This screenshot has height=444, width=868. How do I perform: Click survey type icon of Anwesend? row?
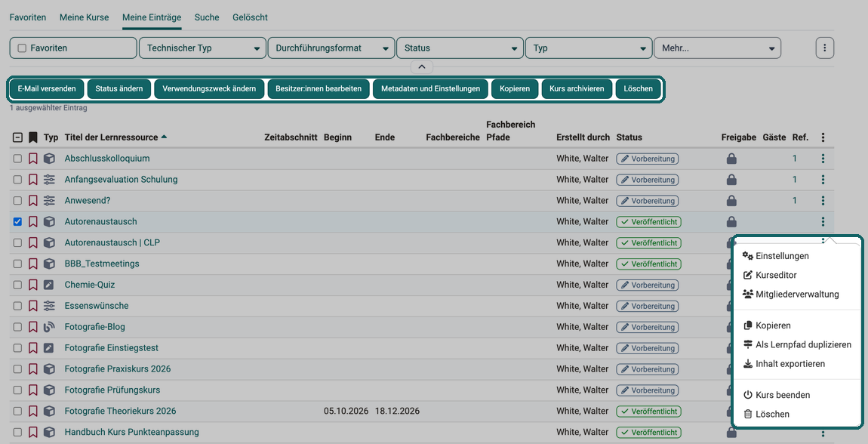tap(49, 201)
